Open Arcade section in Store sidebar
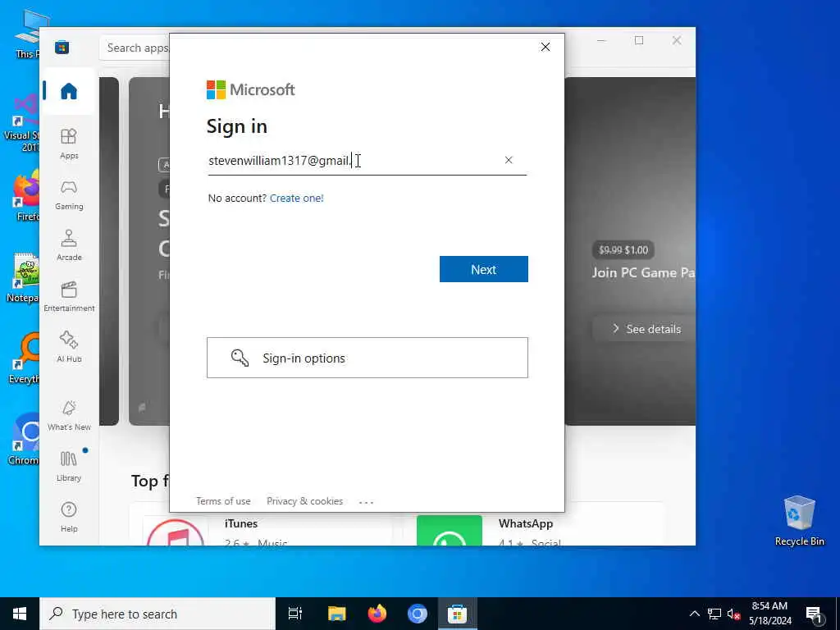Viewport: 840px width, 630px height. pyautogui.click(x=69, y=245)
